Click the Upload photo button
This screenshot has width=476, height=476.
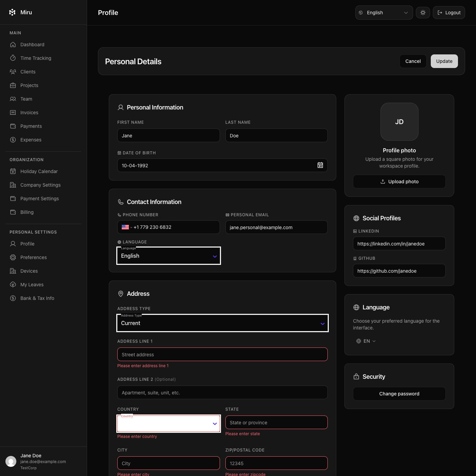tap(399, 182)
